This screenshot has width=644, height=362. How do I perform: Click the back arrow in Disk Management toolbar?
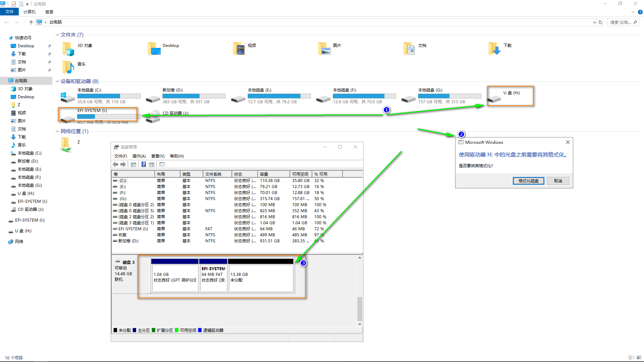point(115,164)
